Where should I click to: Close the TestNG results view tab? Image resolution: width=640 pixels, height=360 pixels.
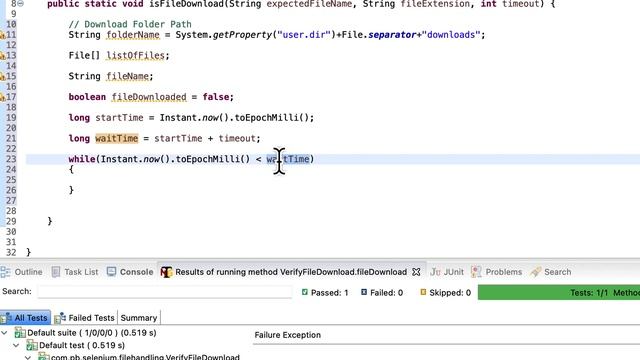pos(416,272)
